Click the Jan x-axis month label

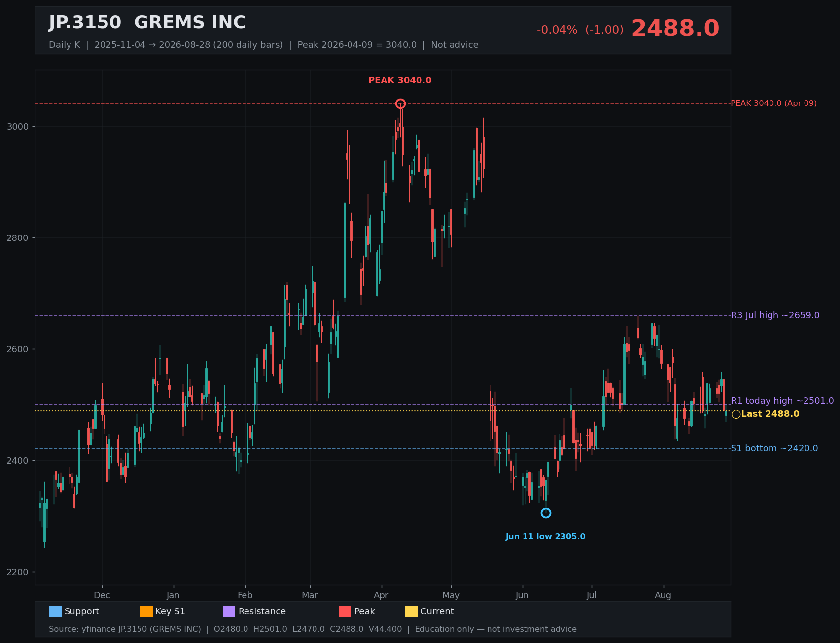[x=173, y=595]
